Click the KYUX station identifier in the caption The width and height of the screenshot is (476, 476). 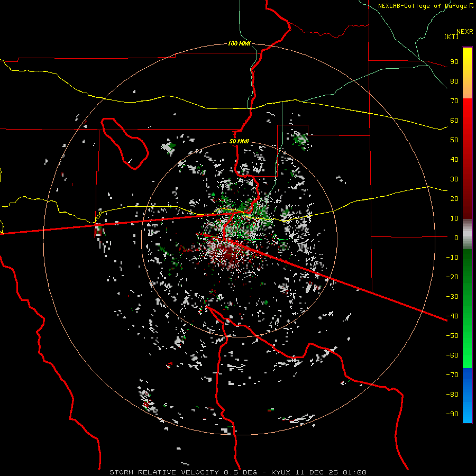click(281, 472)
